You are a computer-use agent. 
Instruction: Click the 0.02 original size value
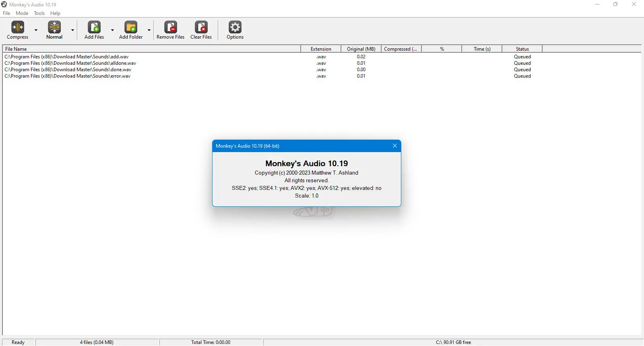pos(361,57)
